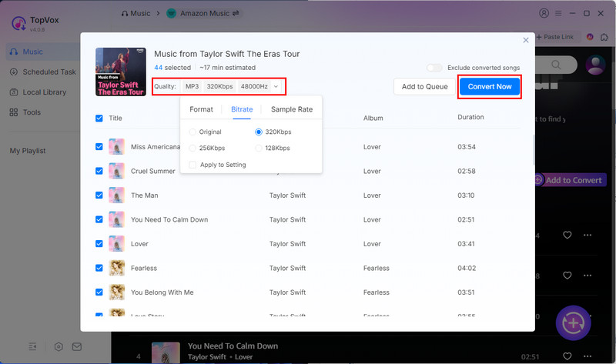Click the 320Kbps quality chip
Viewport: 616px width, 364px height.
tap(219, 86)
